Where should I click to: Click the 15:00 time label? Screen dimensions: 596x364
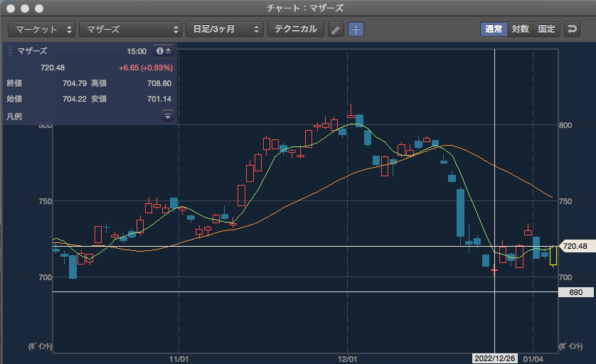pos(137,51)
